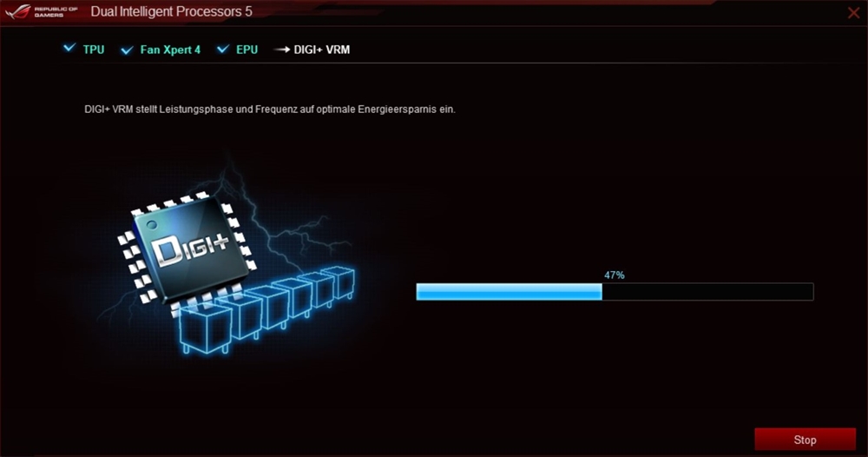Click the DIGI+ VRM description text
The height and width of the screenshot is (457, 868).
[x=270, y=109]
